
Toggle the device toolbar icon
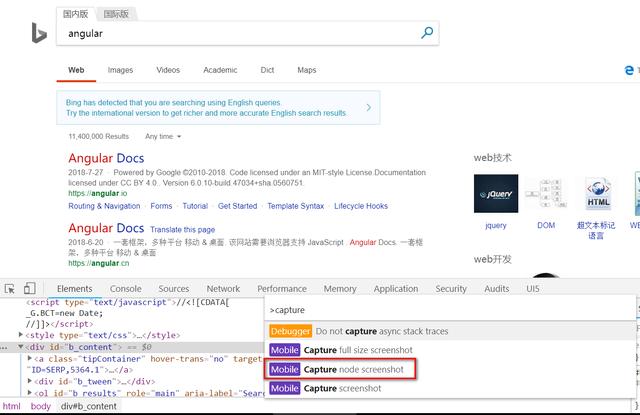29,289
